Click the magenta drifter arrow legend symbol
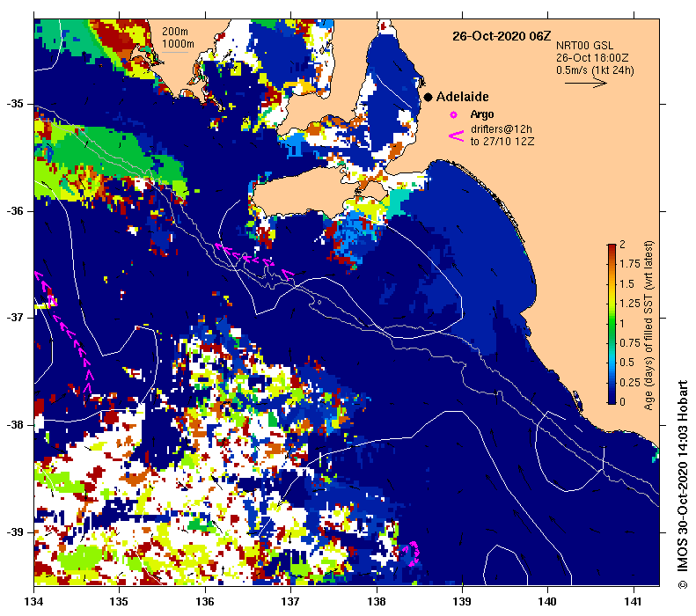The height and width of the screenshot is (616, 696). click(456, 136)
